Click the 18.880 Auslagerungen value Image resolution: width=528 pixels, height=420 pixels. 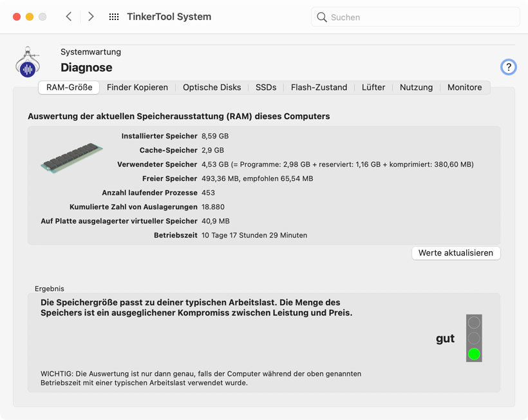(x=213, y=207)
